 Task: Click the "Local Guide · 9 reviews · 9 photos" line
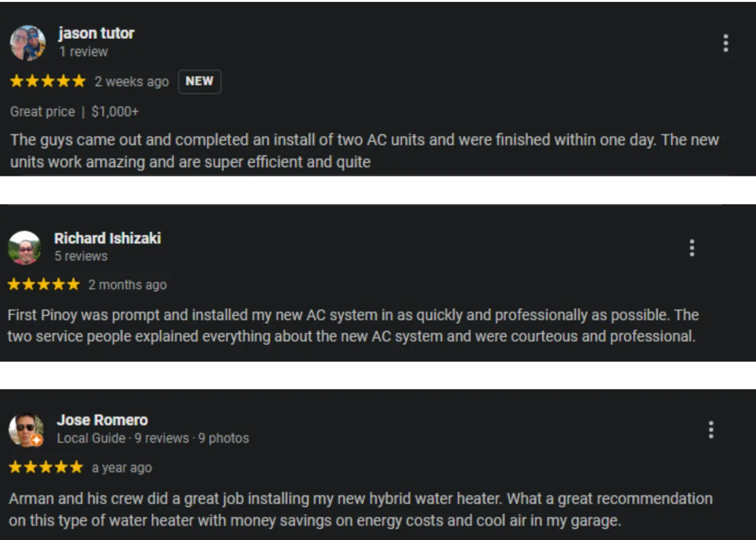(x=152, y=439)
